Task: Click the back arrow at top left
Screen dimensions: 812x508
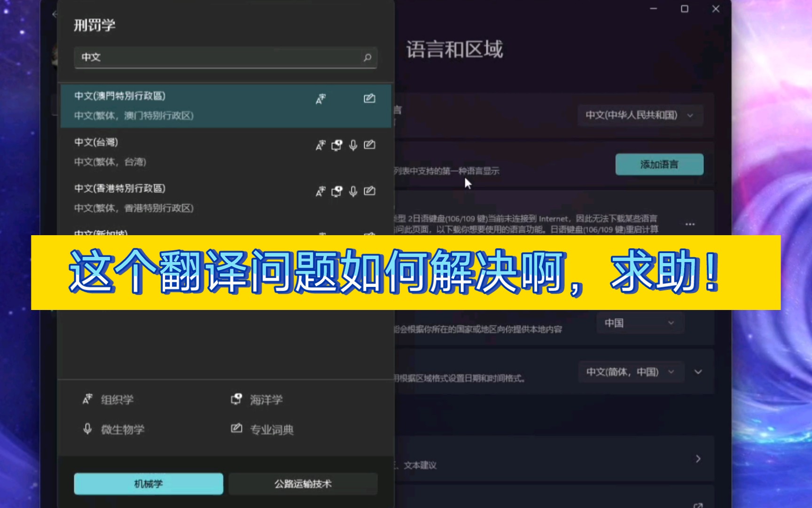Action: pyautogui.click(x=53, y=14)
